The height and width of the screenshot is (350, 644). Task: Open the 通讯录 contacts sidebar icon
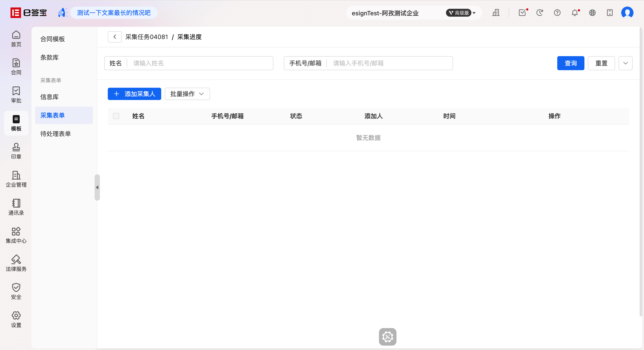(16, 207)
